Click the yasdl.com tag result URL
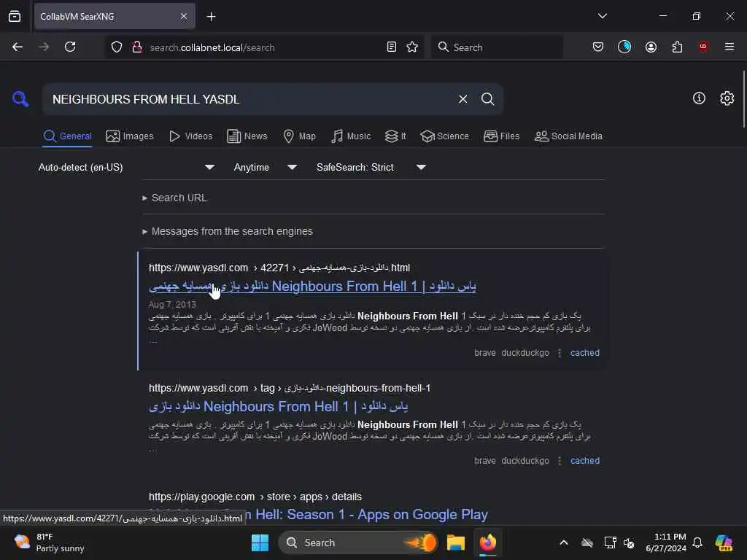The width and height of the screenshot is (747, 560). [x=290, y=388]
